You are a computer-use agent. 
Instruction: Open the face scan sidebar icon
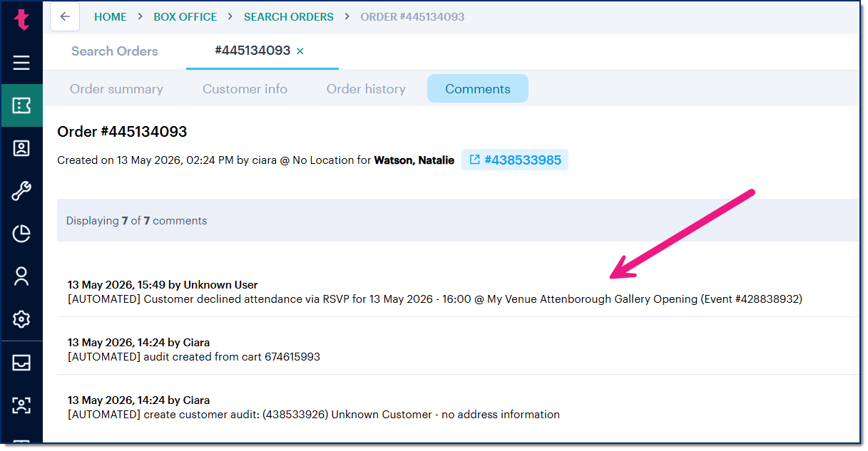(x=22, y=405)
